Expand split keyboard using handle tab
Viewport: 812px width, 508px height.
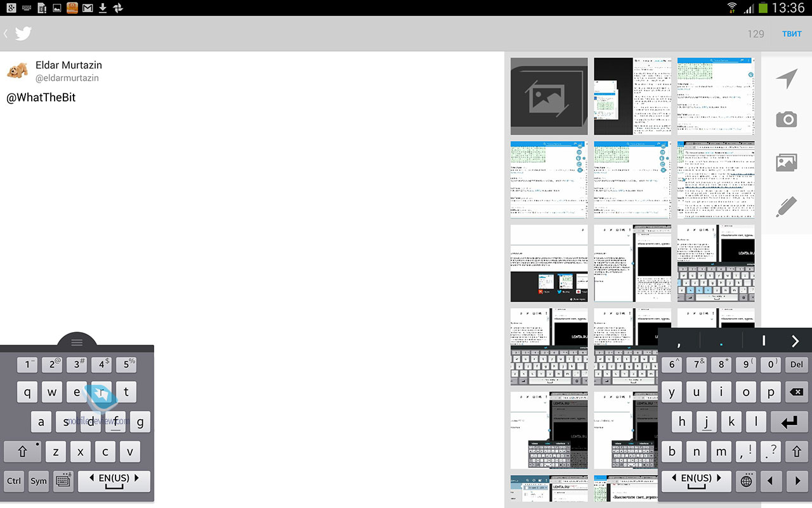pos(77,342)
